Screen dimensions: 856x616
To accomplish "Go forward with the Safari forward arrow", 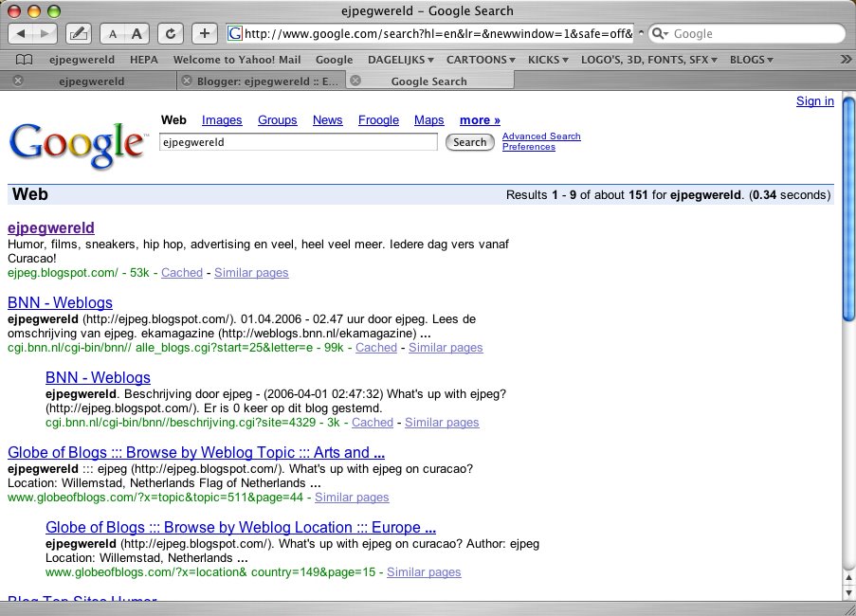I will (46, 34).
